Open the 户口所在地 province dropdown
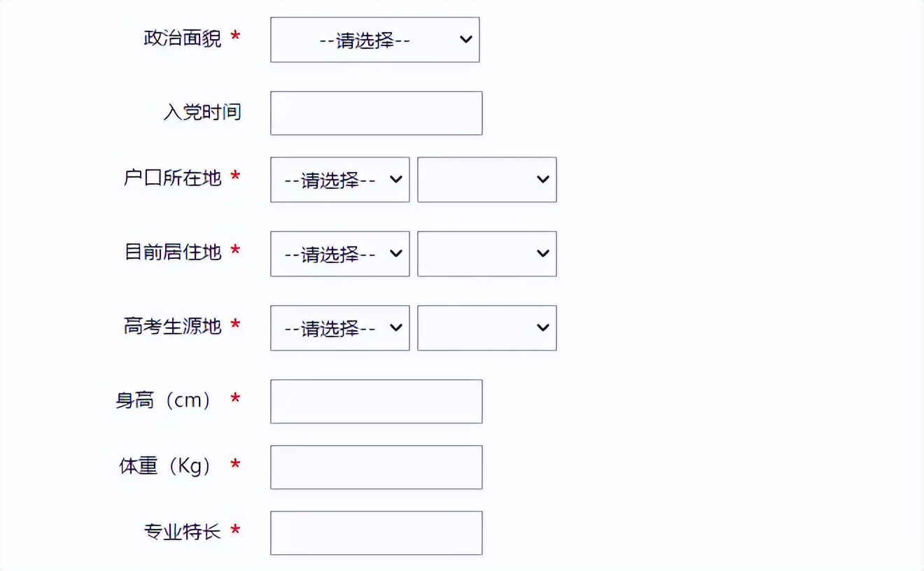Viewport: 924px width, 571px height. click(x=339, y=180)
